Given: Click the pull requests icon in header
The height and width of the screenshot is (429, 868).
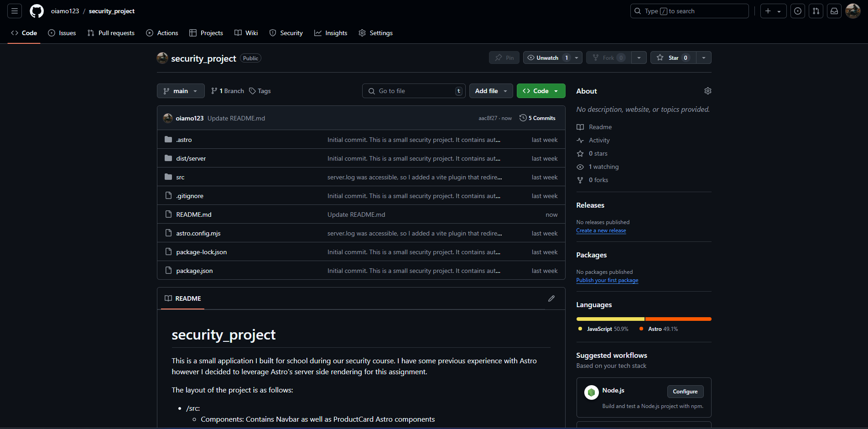Looking at the screenshot, I should click(x=816, y=11).
